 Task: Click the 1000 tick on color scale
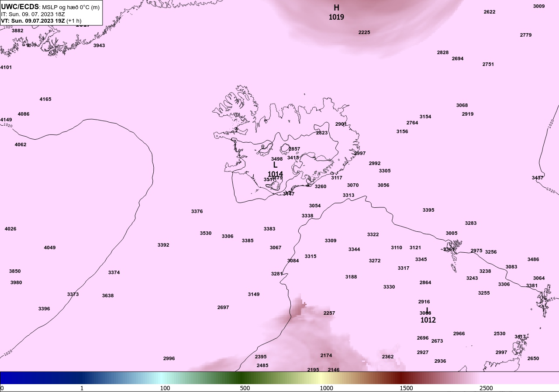tap(326, 388)
